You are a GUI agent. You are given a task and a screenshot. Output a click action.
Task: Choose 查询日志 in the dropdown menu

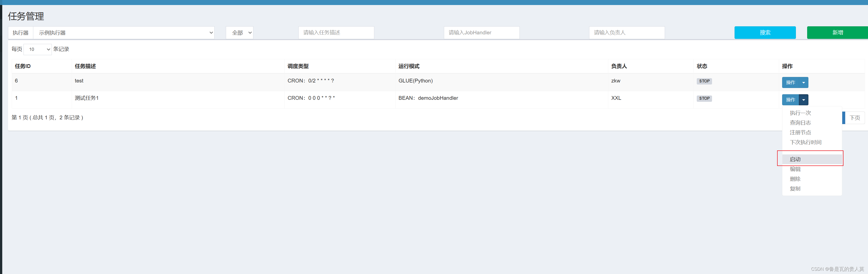point(800,123)
